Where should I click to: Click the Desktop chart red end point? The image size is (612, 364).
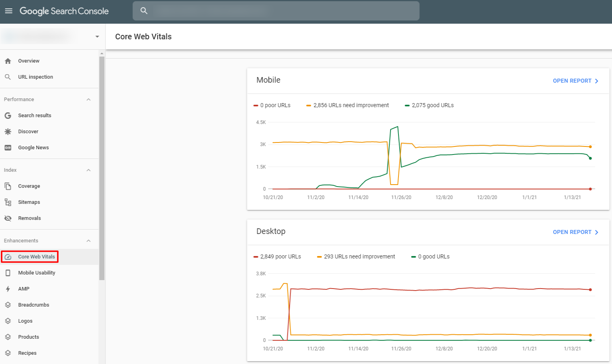point(590,290)
